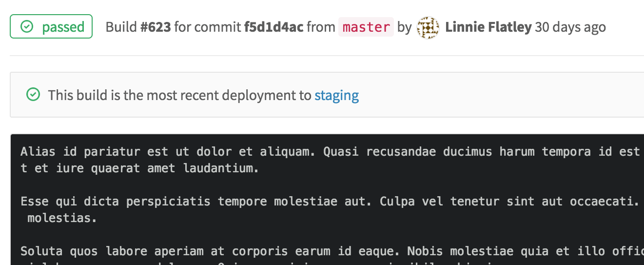Click the "30 days ago" timestamp
Viewport: 644px width, 265px height.
coord(570,27)
